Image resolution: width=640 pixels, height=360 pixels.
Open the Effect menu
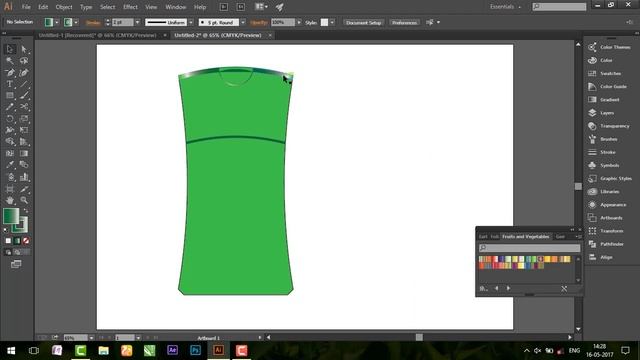click(x=130, y=7)
